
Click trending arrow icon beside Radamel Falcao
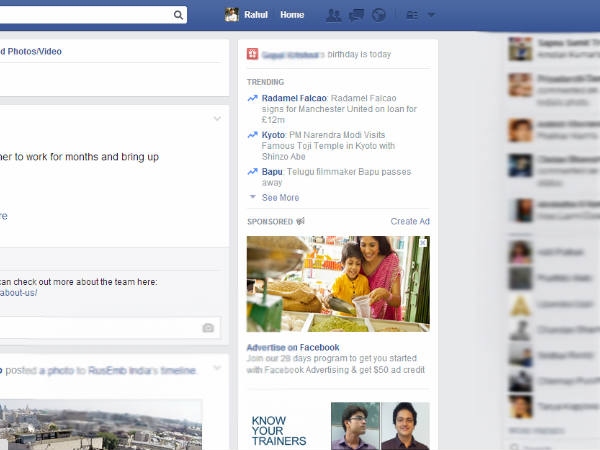pos(253,98)
